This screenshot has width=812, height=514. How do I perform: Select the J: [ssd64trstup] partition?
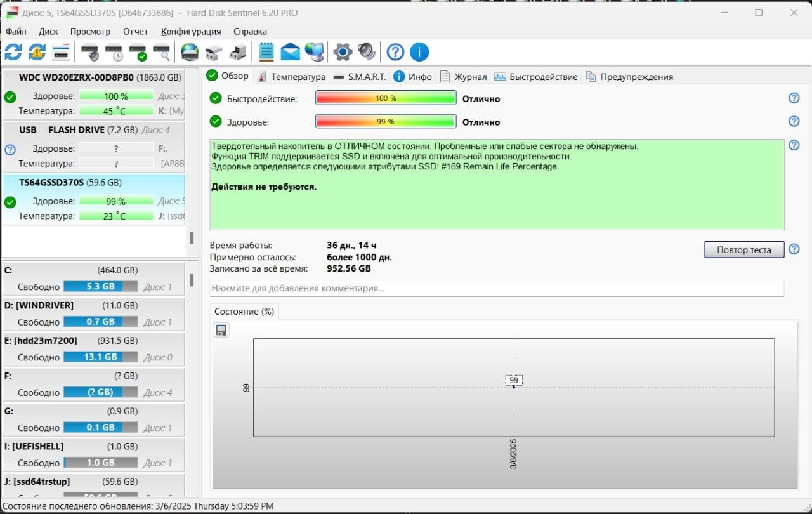point(93,485)
